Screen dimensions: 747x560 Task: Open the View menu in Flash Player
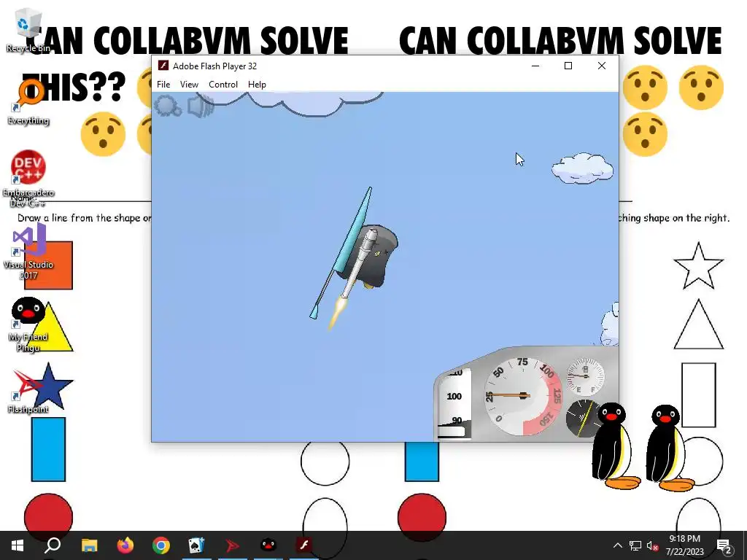pos(189,85)
